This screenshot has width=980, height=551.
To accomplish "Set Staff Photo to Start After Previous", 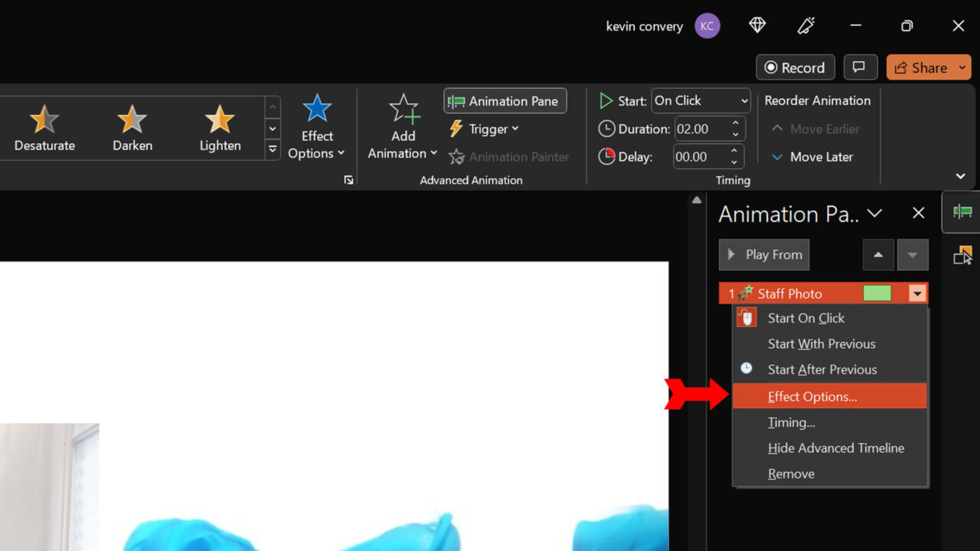I will (x=822, y=370).
